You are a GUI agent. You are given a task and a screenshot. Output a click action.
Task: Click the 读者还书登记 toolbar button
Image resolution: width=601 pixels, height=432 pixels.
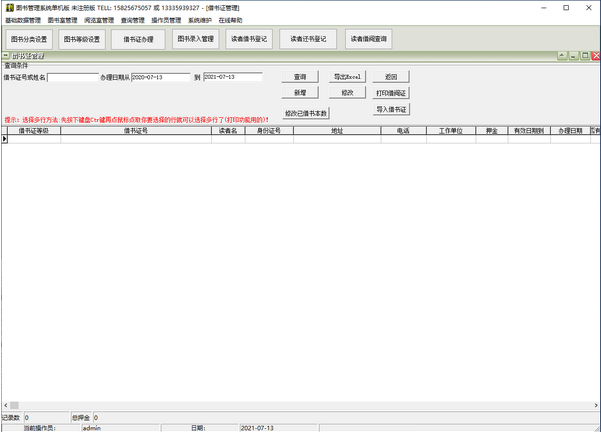click(x=308, y=39)
